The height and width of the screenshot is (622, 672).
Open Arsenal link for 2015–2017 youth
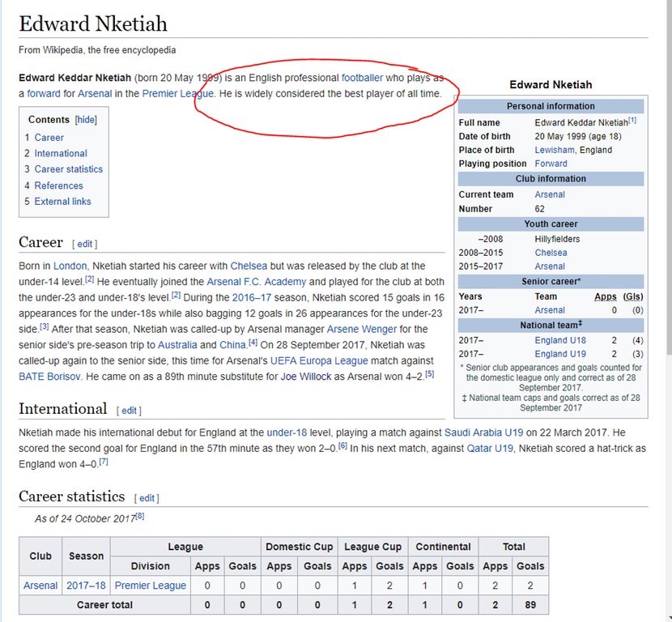tap(550, 266)
